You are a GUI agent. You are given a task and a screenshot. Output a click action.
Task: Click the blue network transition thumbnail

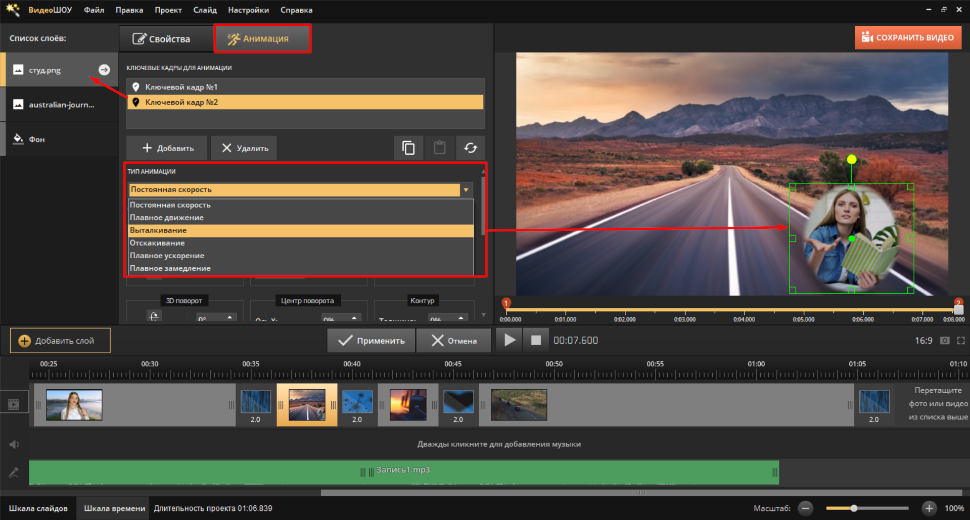357,403
